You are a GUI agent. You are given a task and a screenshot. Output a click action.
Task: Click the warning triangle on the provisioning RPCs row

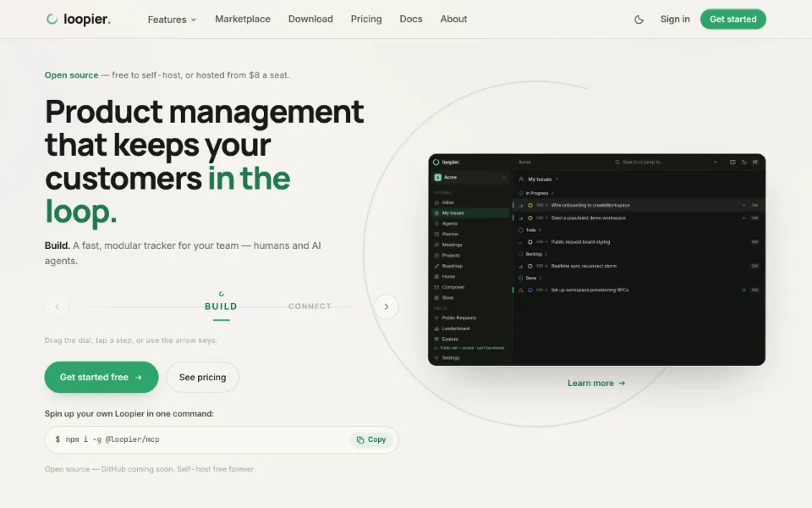[x=521, y=290]
